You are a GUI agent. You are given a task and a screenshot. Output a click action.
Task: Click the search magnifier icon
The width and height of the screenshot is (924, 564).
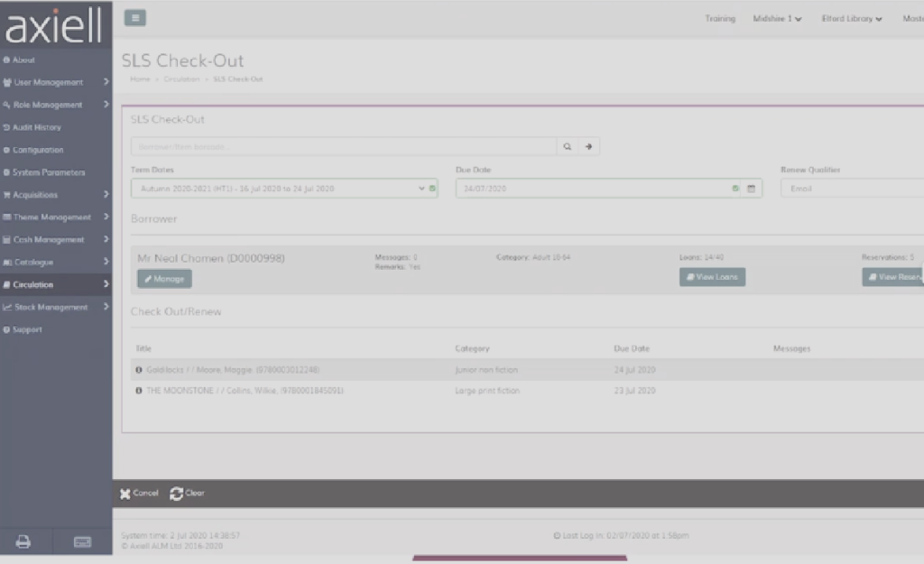[x=568, y=145]
